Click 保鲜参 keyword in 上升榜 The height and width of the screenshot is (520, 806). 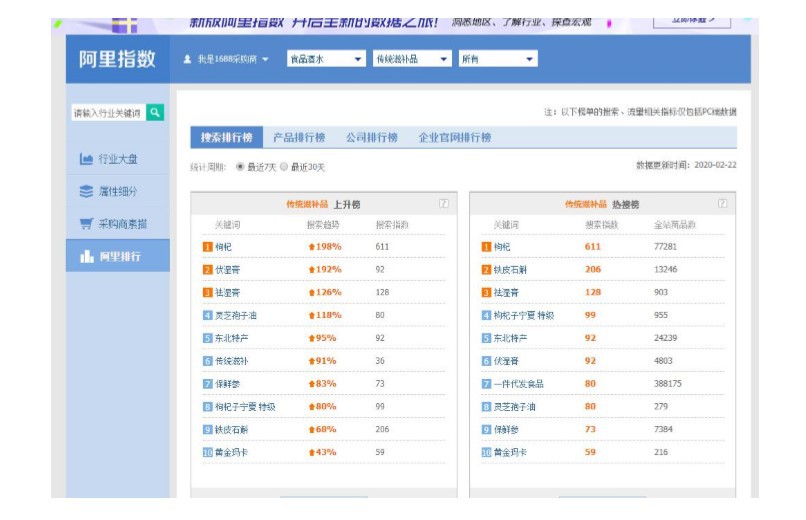[227, 384]
